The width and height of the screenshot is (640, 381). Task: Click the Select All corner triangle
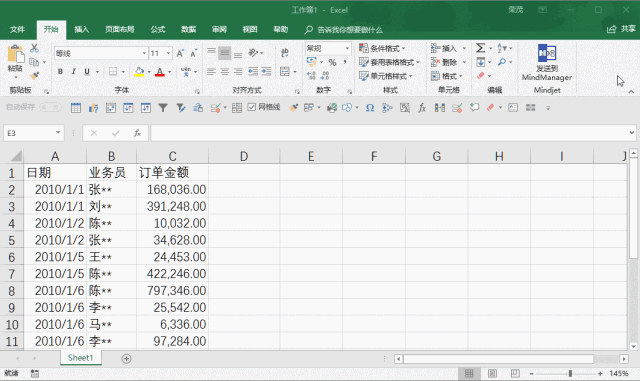(16, 156)
